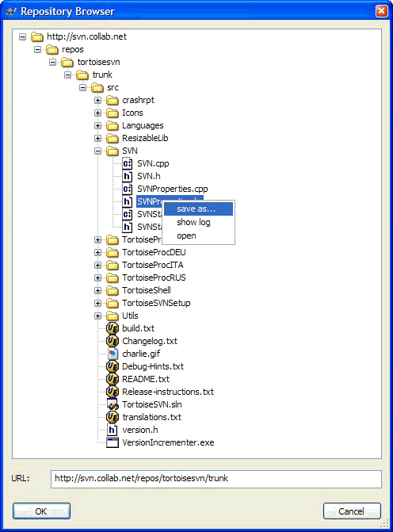
Task: Confirm with the OK button
Action: (x=41, y=511)
